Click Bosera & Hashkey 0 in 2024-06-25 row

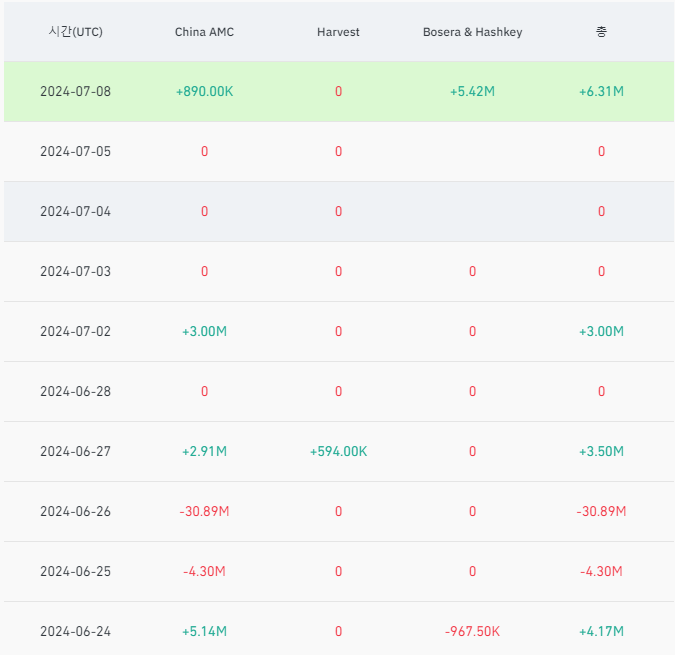click(x=473, y=572)
